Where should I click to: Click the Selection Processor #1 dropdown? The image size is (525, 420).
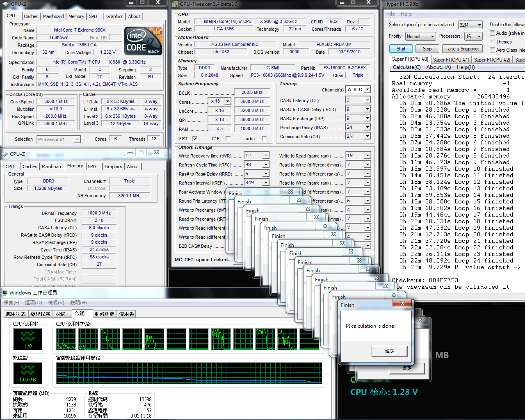click(x=59, y=139)
